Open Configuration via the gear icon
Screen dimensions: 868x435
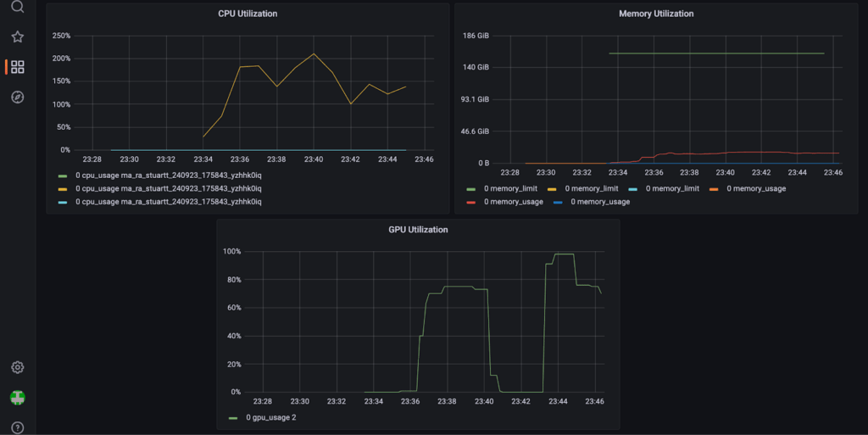click(x=17, y=367)
